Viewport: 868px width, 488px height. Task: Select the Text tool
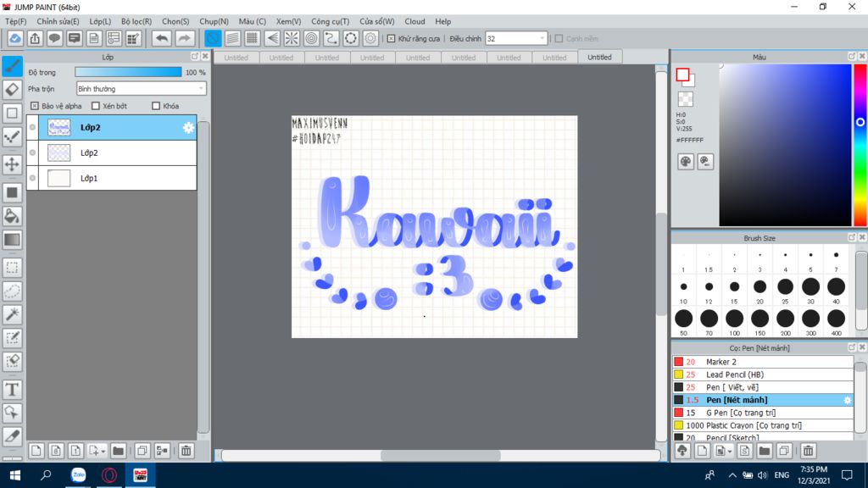click(x=12, y=390)
